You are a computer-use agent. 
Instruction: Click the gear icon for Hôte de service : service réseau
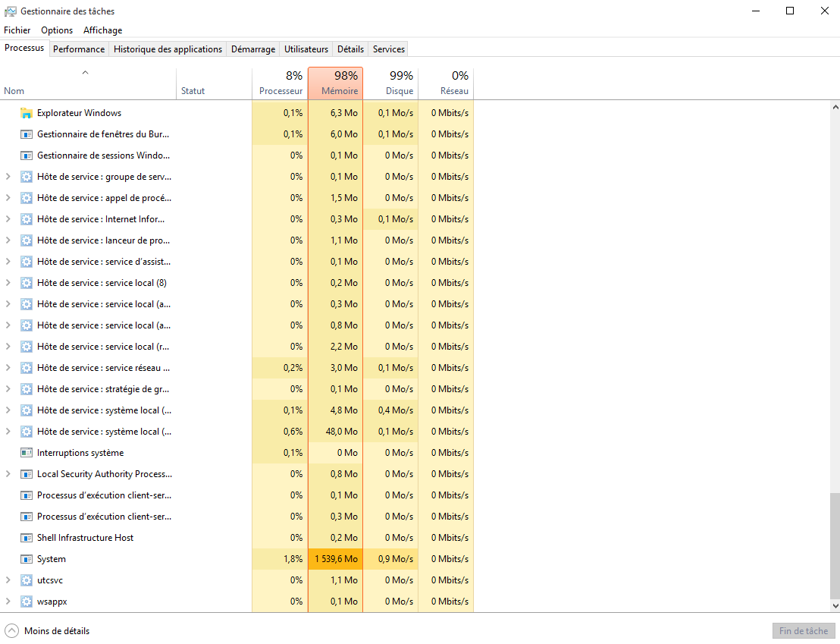pos(27,368)
